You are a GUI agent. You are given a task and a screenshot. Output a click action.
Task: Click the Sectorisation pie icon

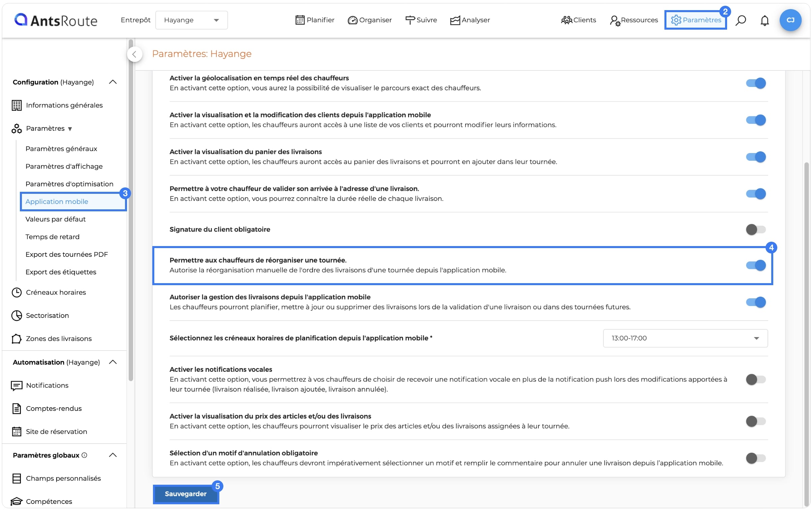[17, 315]
